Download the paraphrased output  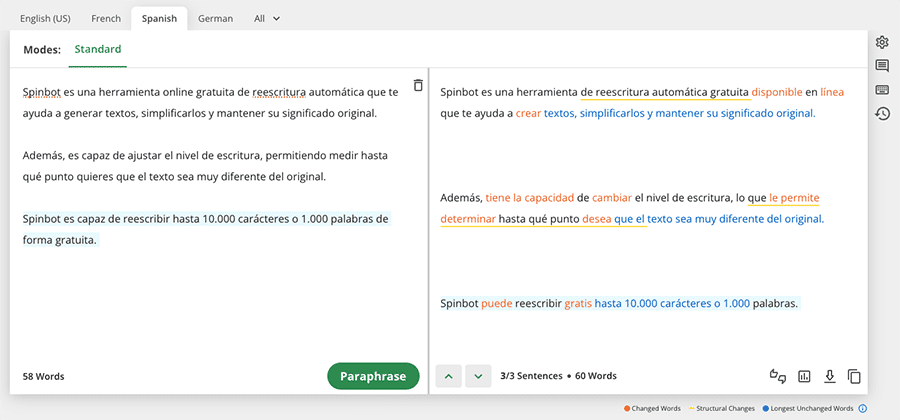[x=829, y=376]
